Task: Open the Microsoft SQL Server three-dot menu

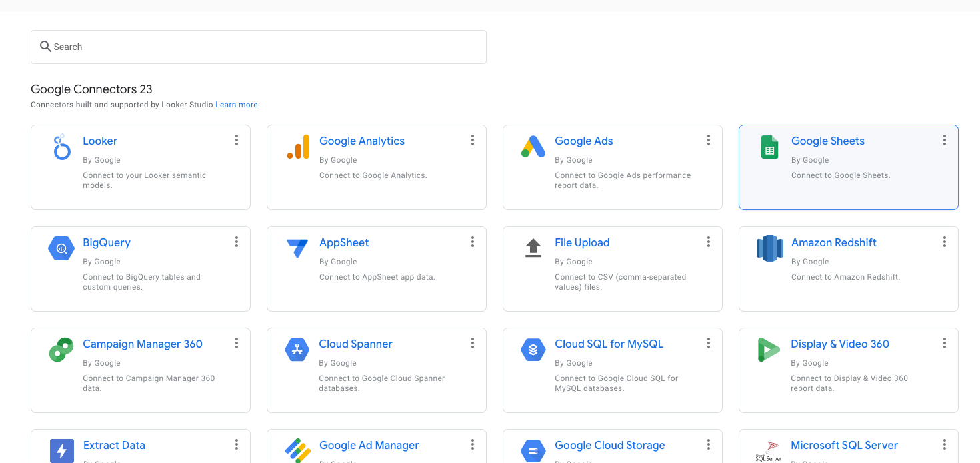Action: [x=944, y=444]
